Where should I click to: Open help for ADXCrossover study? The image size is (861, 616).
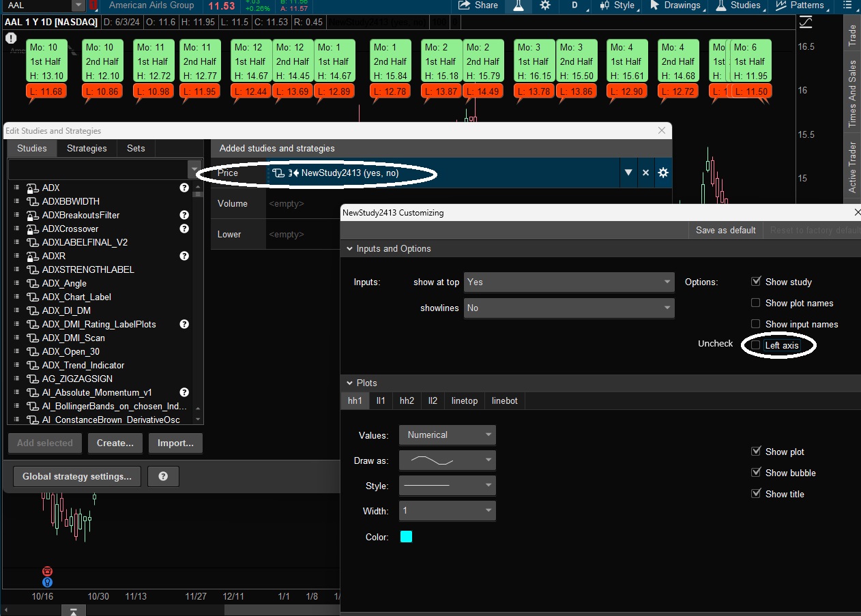[x=184, y=229]
